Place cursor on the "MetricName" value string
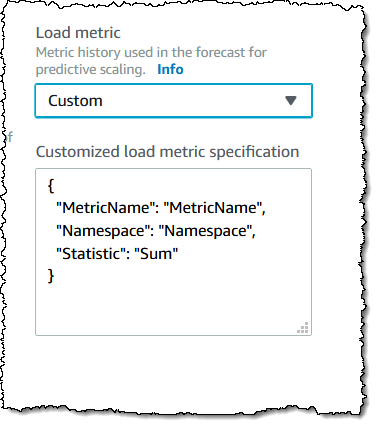The width and height of the screenshot is (377, 425). click(214, 208)
